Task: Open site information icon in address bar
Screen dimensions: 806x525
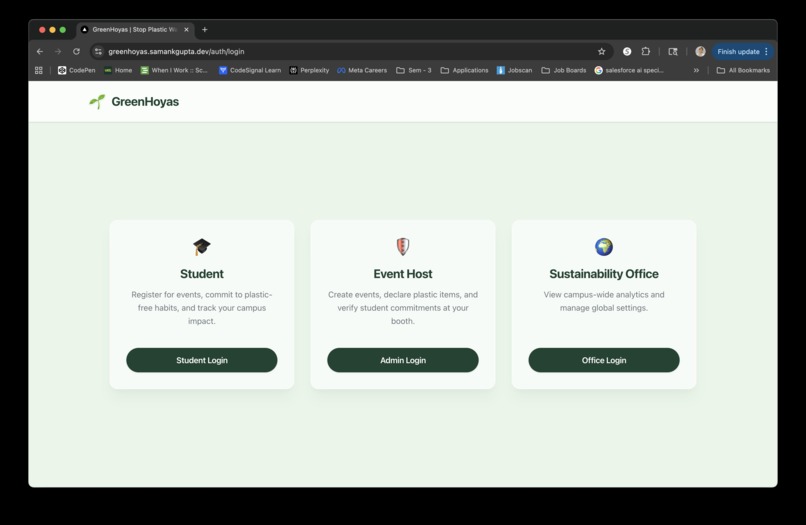Action: point(99,51)
